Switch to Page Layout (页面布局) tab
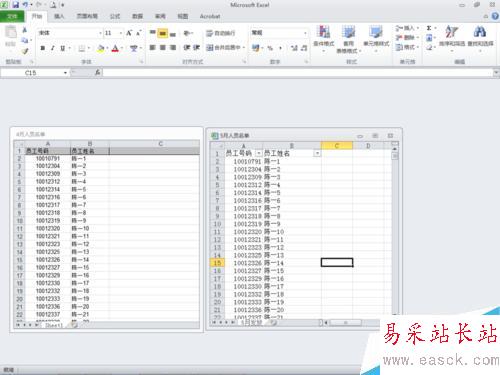Viewport: 500px width, 375px height. coord(87,16)
